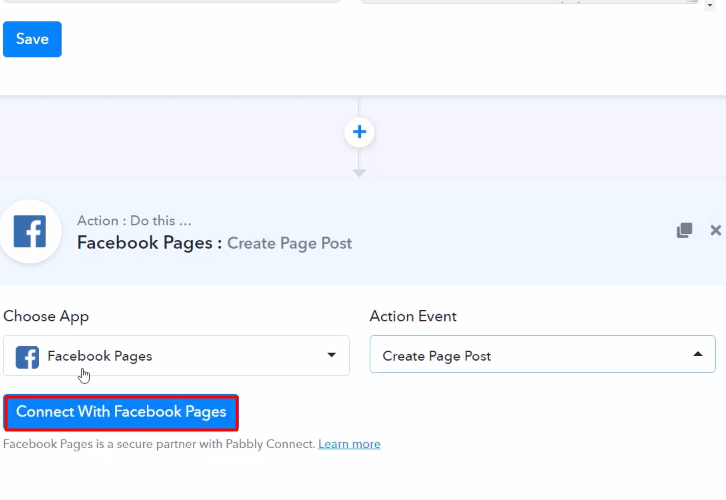
Task: Click the Facebook Pages : Create Page Post title
Action: tap(214, 243)
